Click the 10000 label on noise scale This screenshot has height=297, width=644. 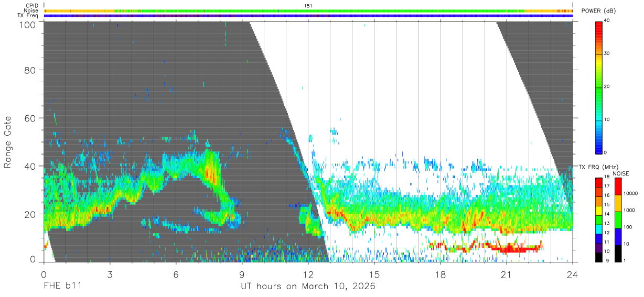click(630, 193)
